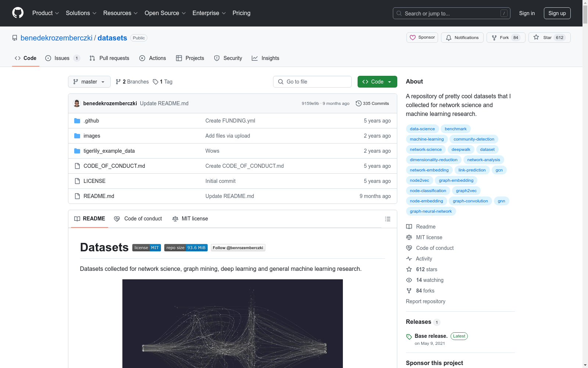The height and width of the screenshot is (368, 588).
Task: Expand the master branch dropdown
Action: click(x=89, y=82)
